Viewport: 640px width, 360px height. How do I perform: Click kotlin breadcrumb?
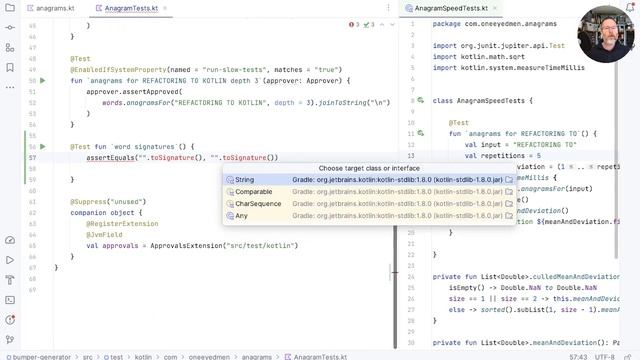coord(143,357)
